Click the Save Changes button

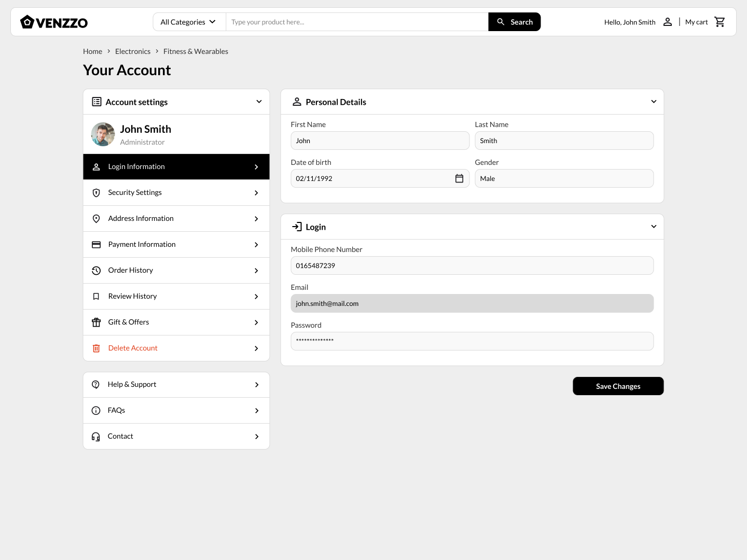[x=618, y=386]
